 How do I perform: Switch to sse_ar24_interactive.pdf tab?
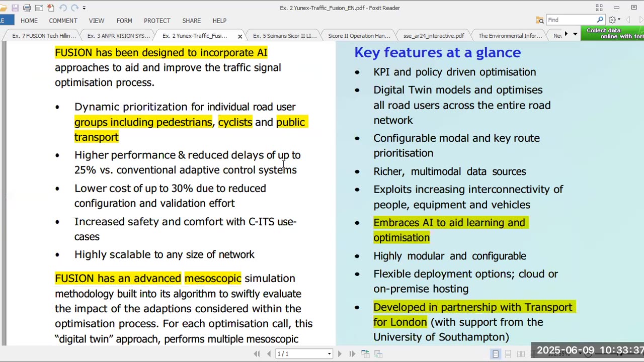tap(434, 36)
